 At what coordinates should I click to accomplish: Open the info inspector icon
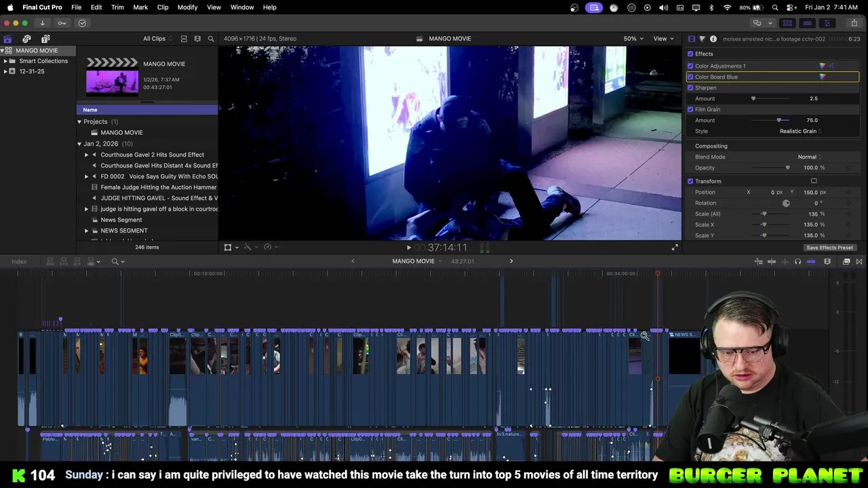(713, 39)
